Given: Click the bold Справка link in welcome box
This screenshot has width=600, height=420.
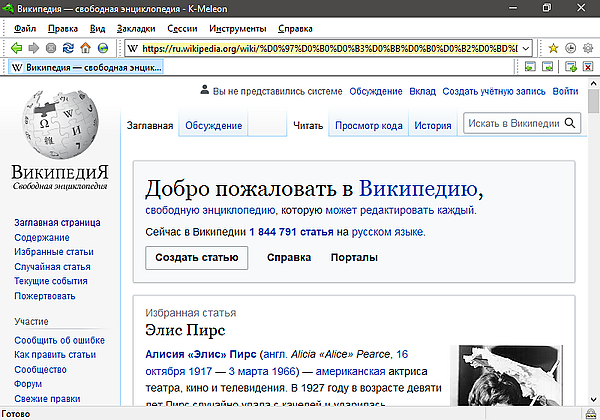Looking at the screenshot, I should pos(289,257).
